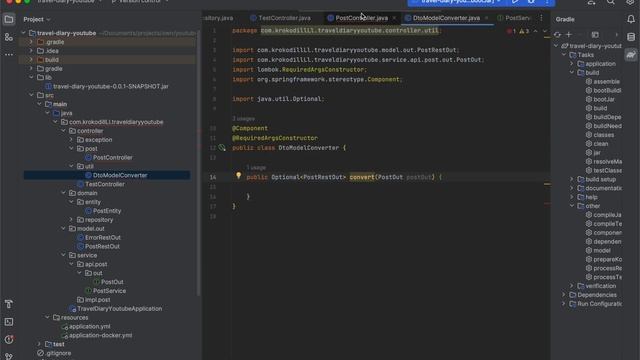Reload all Gradle projects
Viewport: 640px width, 360px height.
click(558, 35)
